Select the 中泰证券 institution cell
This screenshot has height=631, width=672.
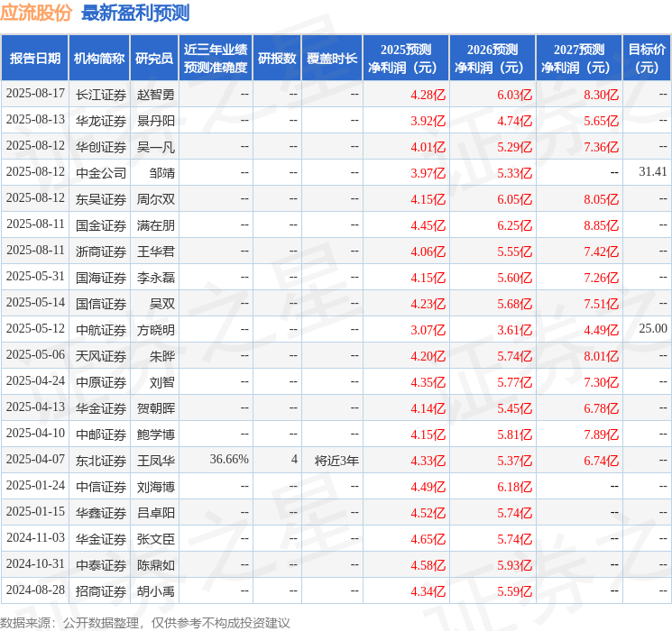click(101, 565)
